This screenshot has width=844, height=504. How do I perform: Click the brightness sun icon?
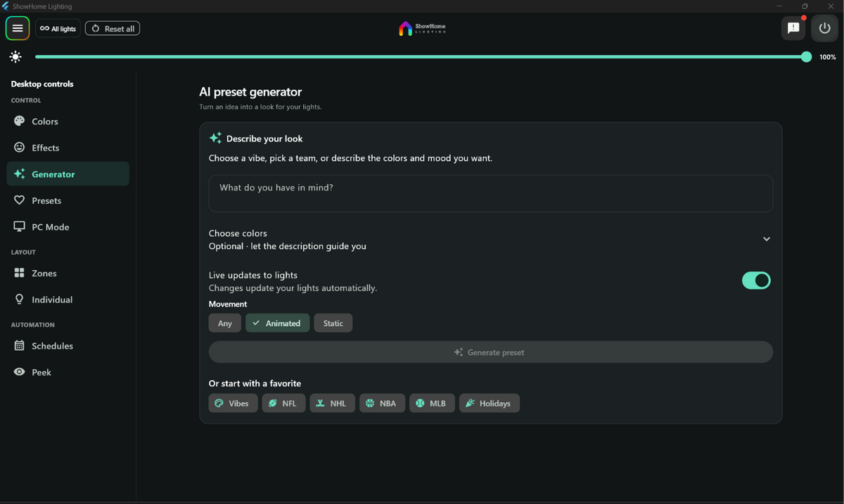(15, 57)
